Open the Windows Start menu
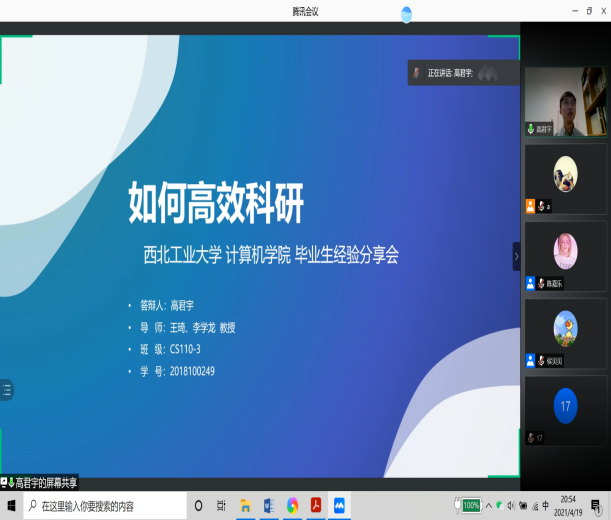Image resolution: width=611 pixels, height=520 pixels. coord(13,505)
